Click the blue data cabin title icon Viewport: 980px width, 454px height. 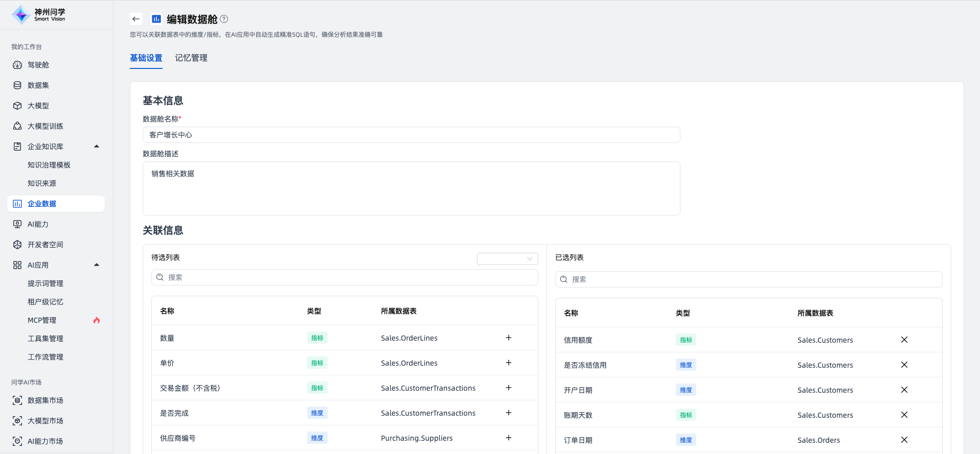pos(156,19)
